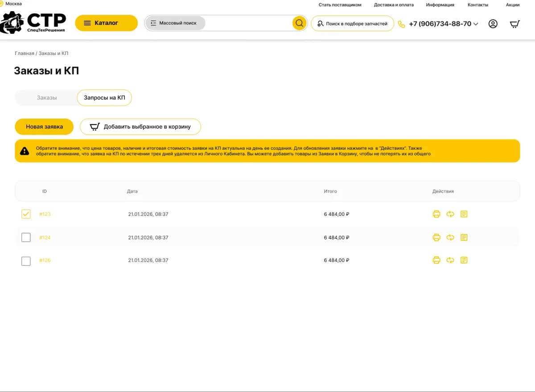Viewport: 535px width, 392px height.
Task: Click Добавить выбранное в корзину button
Action: [x=140, y=127]
